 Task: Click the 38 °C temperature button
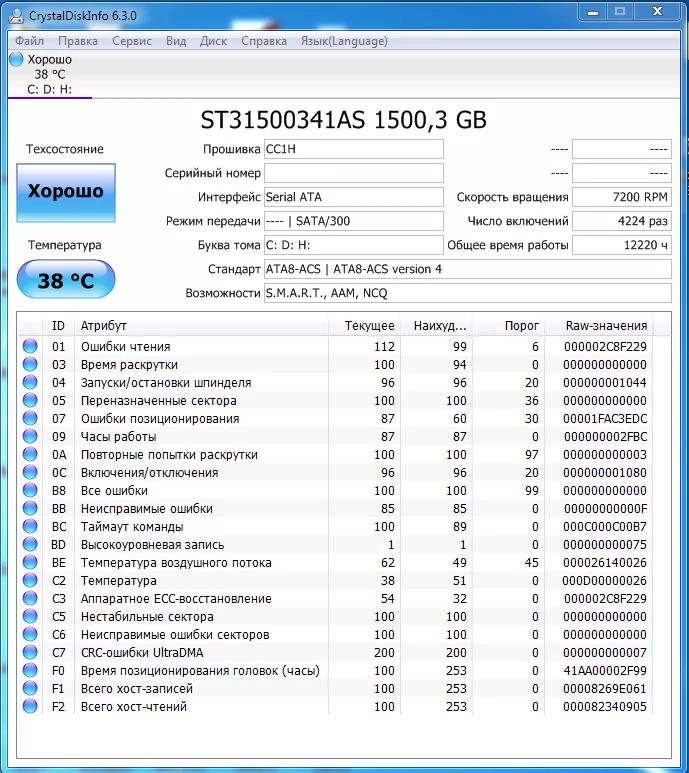click(66, 280)
